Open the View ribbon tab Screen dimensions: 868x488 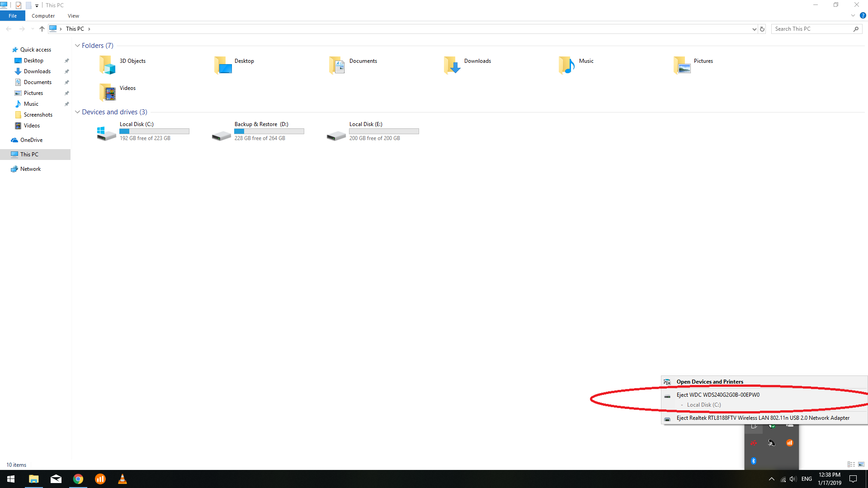pyautogui.click(x=73, y=16)
